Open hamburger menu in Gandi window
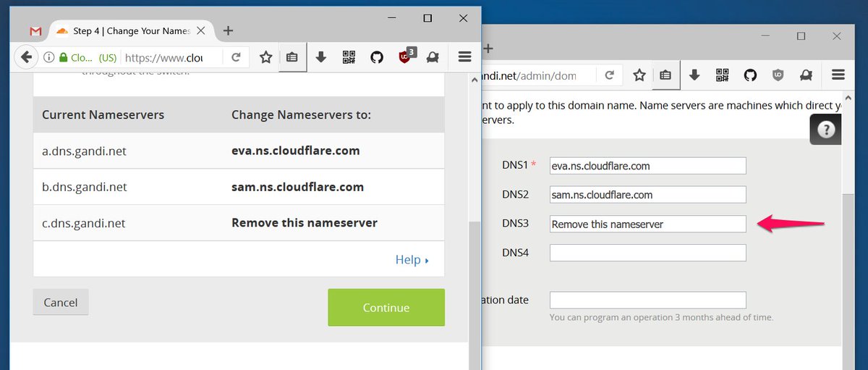Viewport: 868px width, 370px height. tap(838, 75)
